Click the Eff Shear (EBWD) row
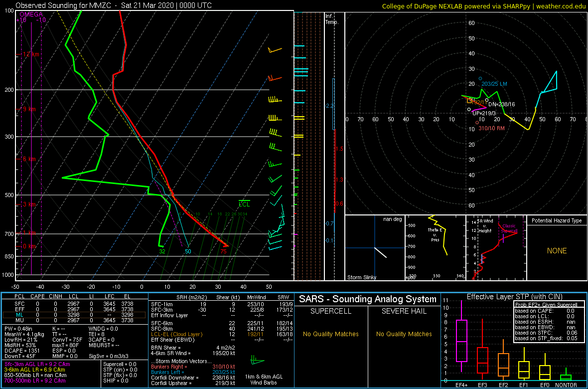 (221, 340)
